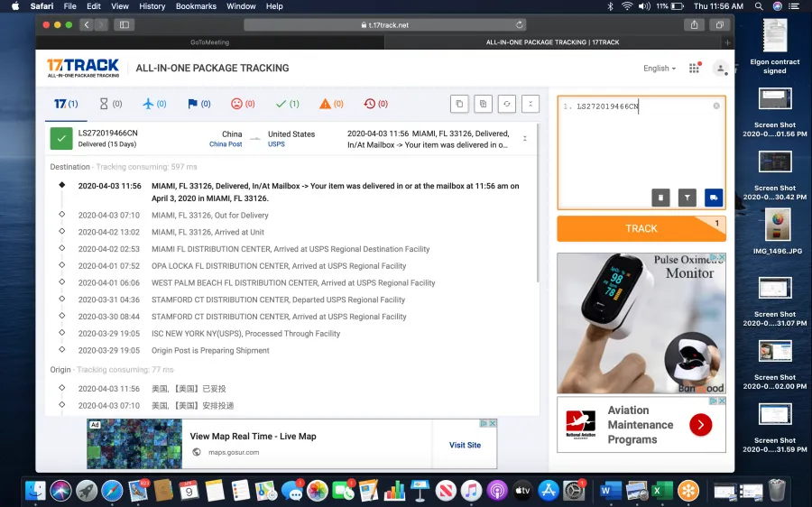The image size is (812, 507).
Task: Select the Expired clock tab
Action: click(376, 104)
